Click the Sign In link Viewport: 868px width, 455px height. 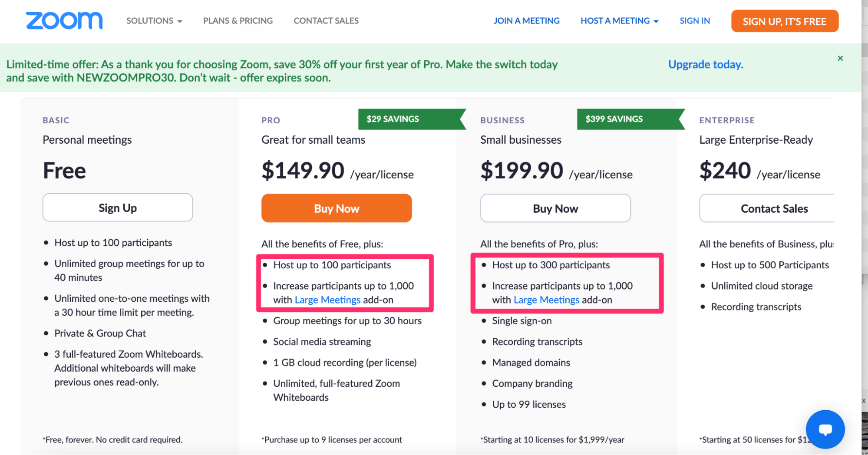[695, 21]
